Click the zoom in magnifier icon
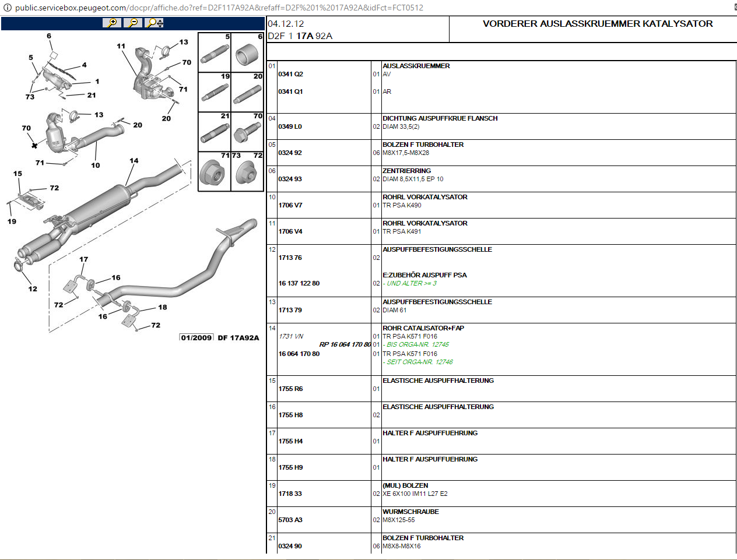Screen dimensions: 737x560 pyautogui.click(x=111, y=23)
